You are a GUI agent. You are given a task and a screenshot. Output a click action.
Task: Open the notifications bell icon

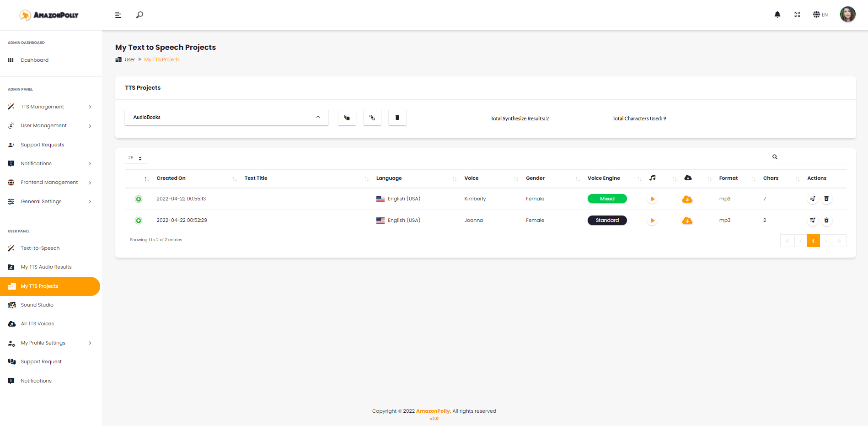(777, 15)
